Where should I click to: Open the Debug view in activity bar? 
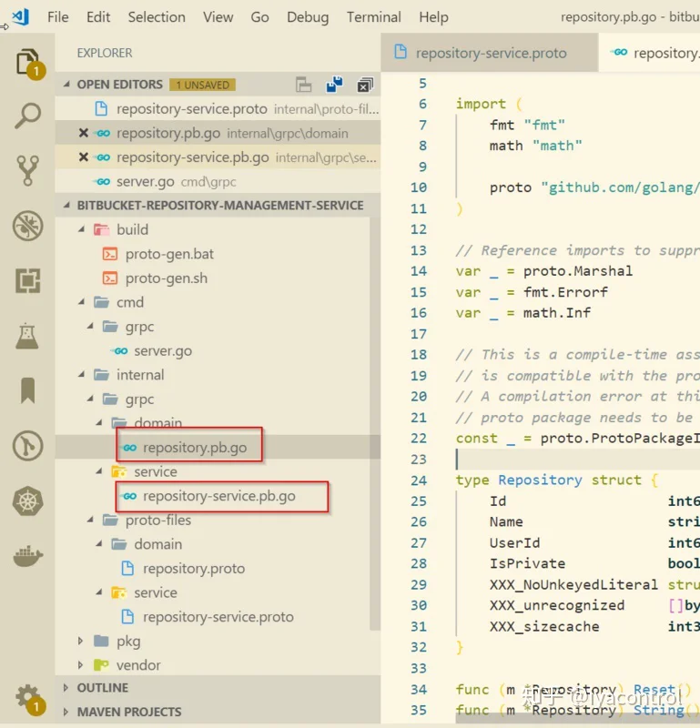[28, 226]
